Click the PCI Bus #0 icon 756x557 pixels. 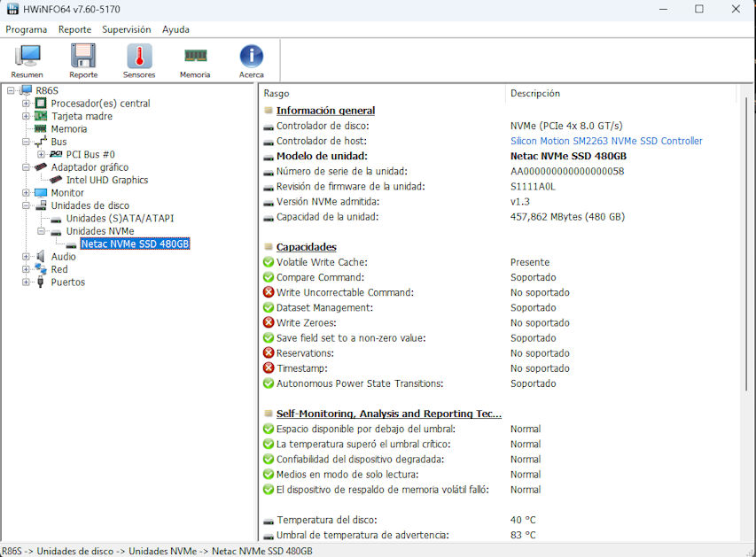pyautogui.click(x=56, y=154)
